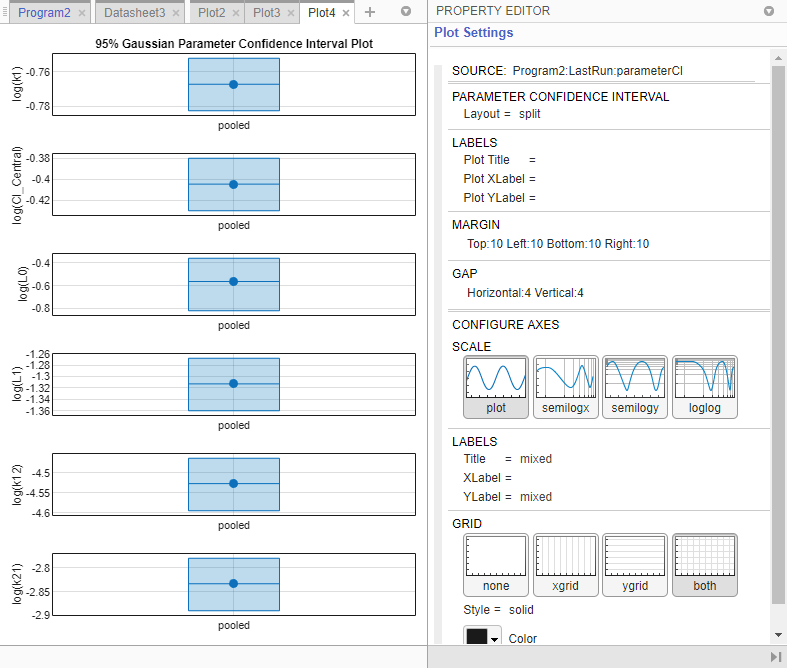Image resolution: width=787 pixels, height=668 pixels.
Task: Switch to the Program2 tab
Action: pos(44,12)
